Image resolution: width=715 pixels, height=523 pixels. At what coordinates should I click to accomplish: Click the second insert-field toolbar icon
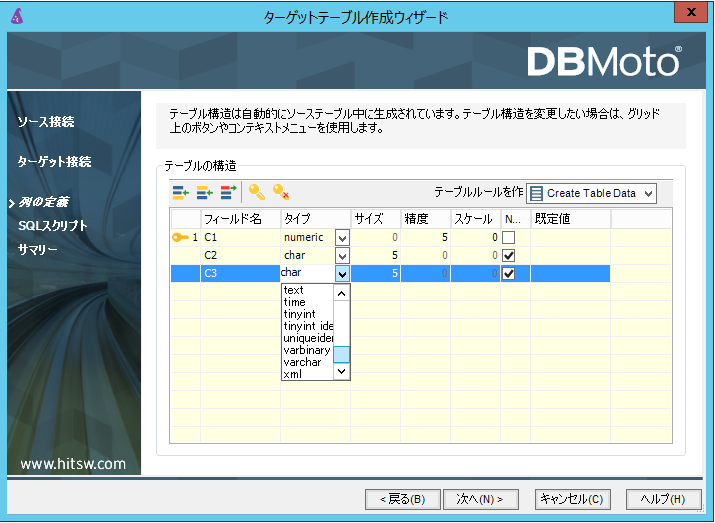[204, 192]
